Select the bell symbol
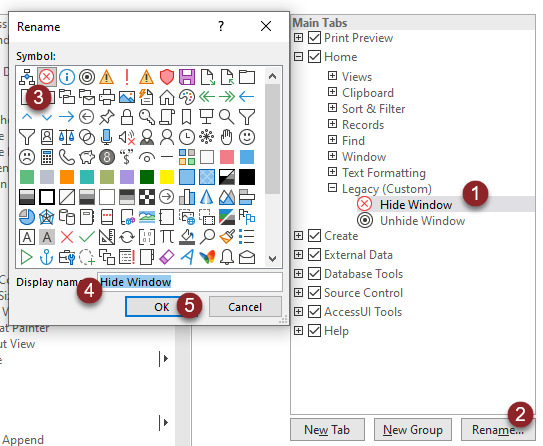 pyautogui.click(x=227, y=257)
